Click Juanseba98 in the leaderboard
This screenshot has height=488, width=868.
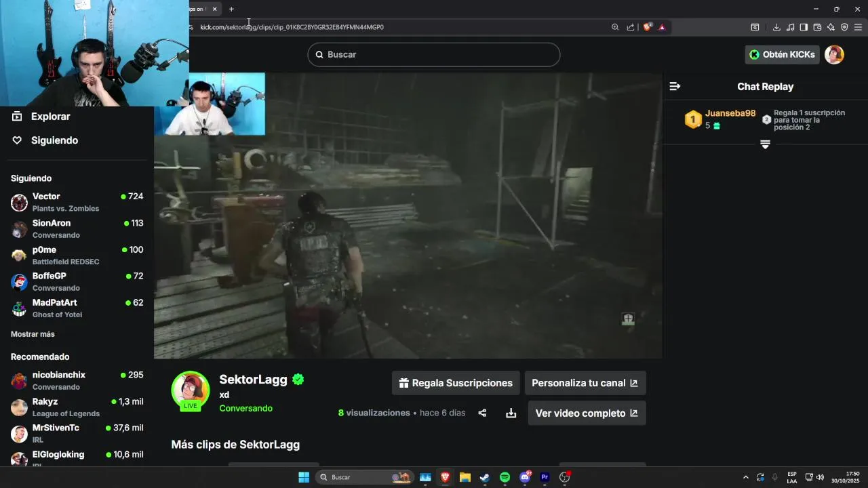pos(730,113)
